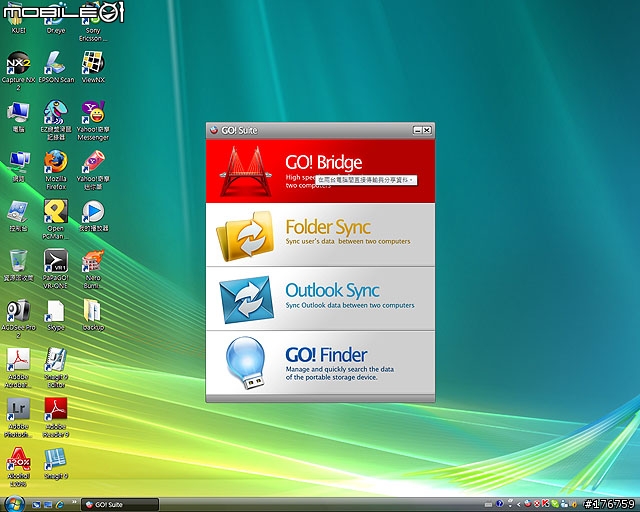640x512 pixels.
Task: Open the blue play-button media player shortcut
Action: coord(93,216)
